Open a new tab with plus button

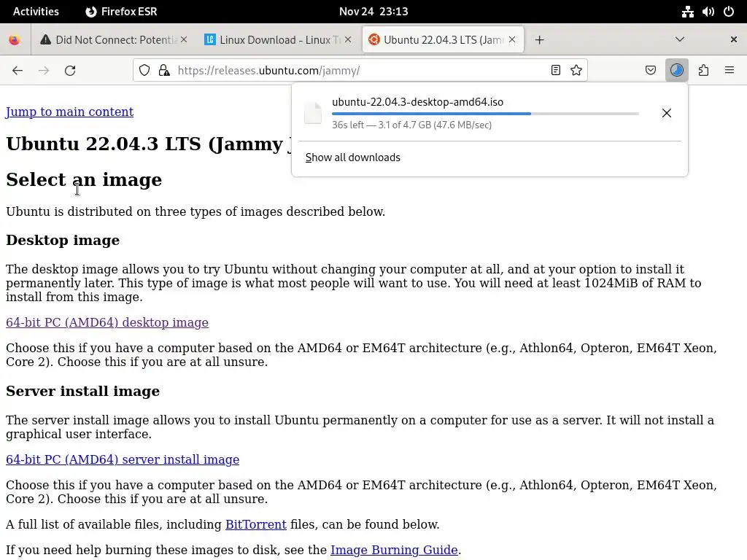coord(539,40)
